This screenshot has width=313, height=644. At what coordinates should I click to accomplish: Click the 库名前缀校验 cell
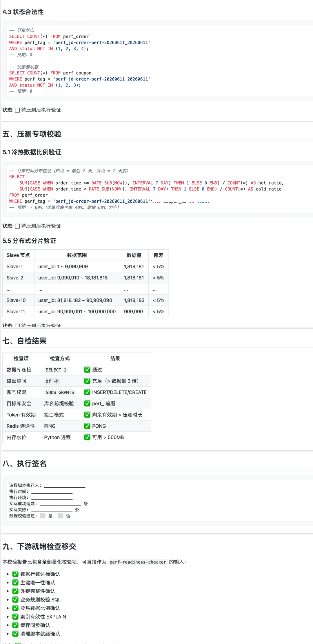[x=60, y=403]
